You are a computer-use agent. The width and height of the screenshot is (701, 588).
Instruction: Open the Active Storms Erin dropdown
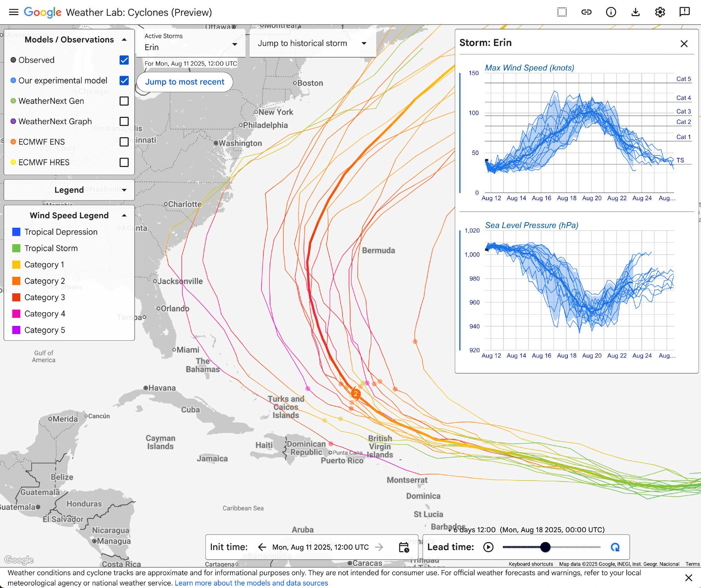[191, 43]
